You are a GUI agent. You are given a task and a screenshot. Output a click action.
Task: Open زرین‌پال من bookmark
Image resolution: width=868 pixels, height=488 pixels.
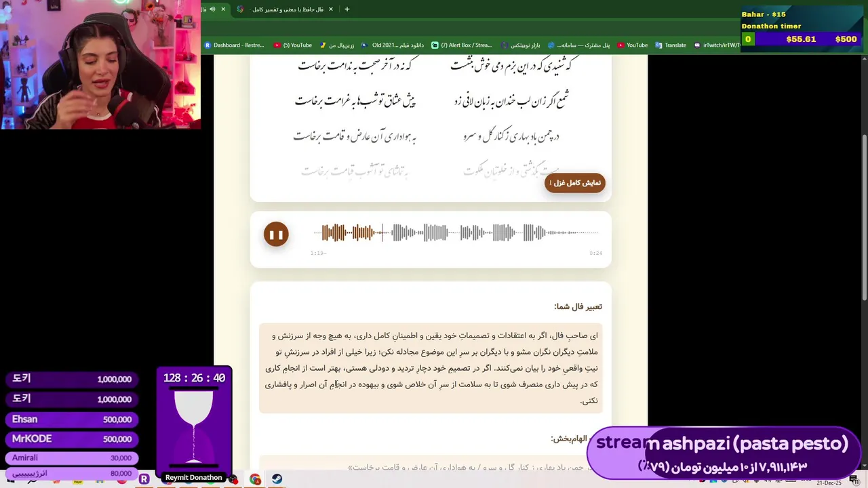click(x=337, y=45)
